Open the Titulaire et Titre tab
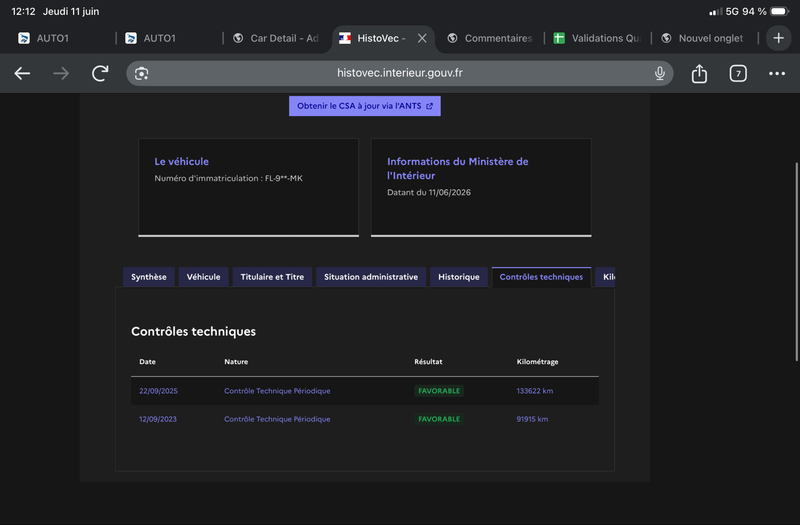Viewport: 800px width, 525px height. coord(272,277)
